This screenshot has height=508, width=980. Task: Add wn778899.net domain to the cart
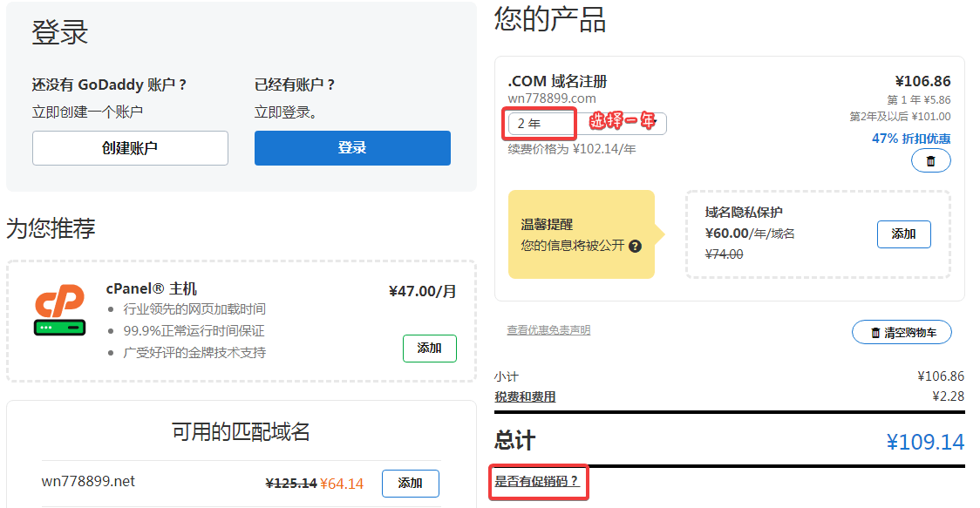pos(410,483)
